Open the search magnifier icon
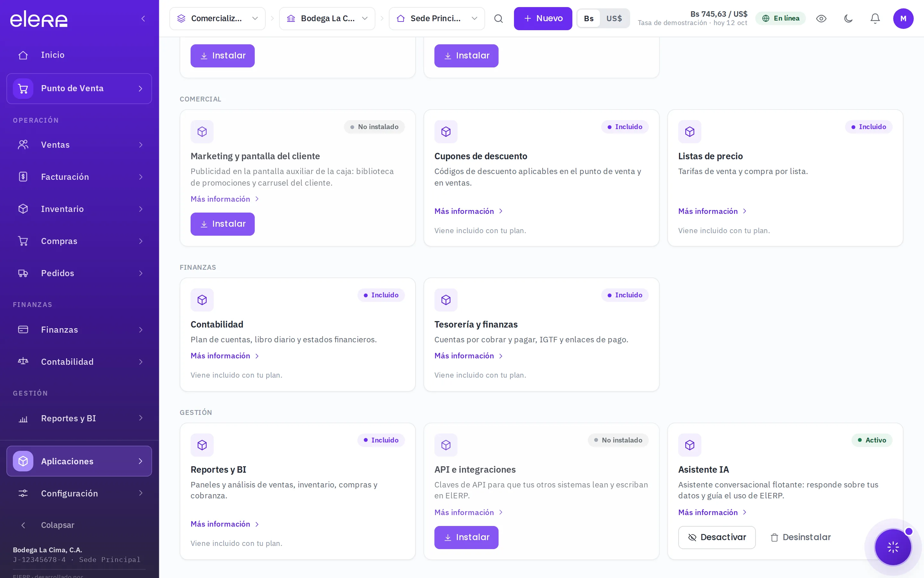924x578 pixels. coord(498,18)
